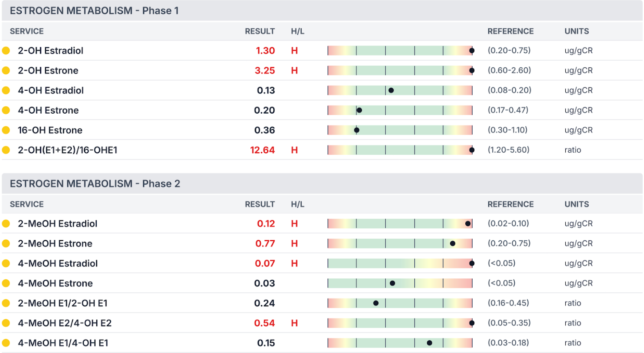Click the Phase 2 UNITS column header
The width and height of the screenshot is (644, 353).
[577, 204]
